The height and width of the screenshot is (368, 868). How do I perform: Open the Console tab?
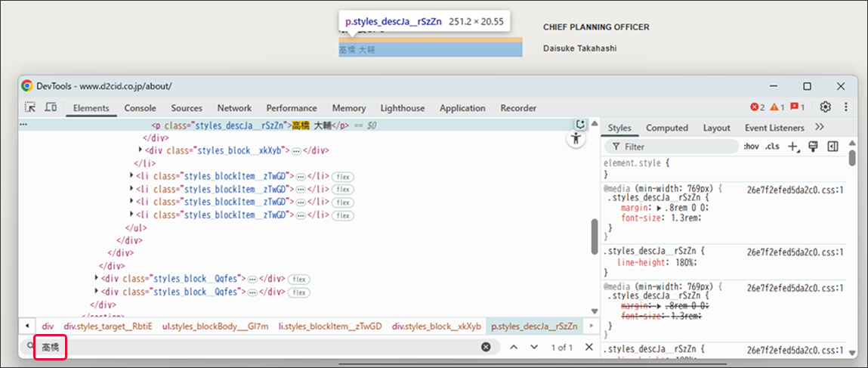[140, 108]
